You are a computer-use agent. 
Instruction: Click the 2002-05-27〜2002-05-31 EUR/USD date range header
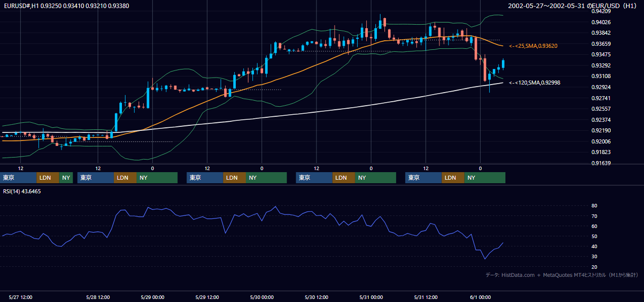pos(573,6)
